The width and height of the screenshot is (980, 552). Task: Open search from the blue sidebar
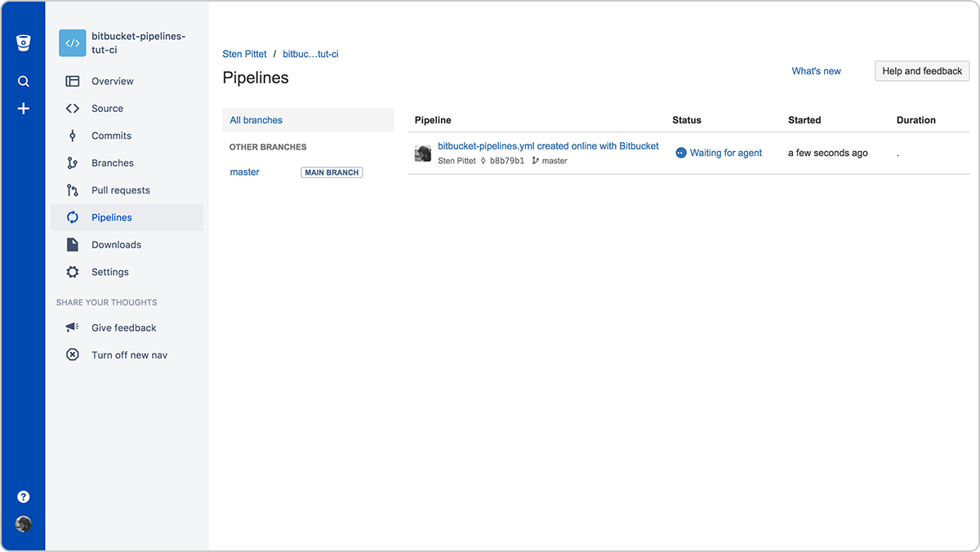23,81
